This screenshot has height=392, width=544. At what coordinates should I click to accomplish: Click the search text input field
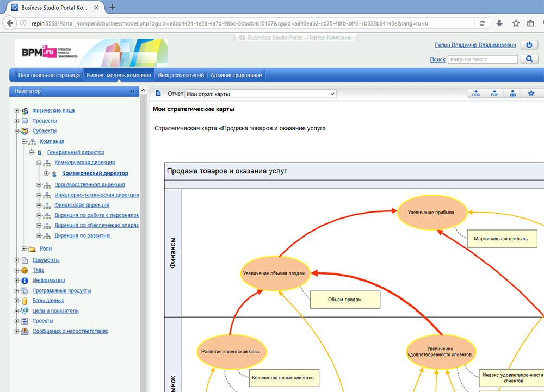point(482,59)
